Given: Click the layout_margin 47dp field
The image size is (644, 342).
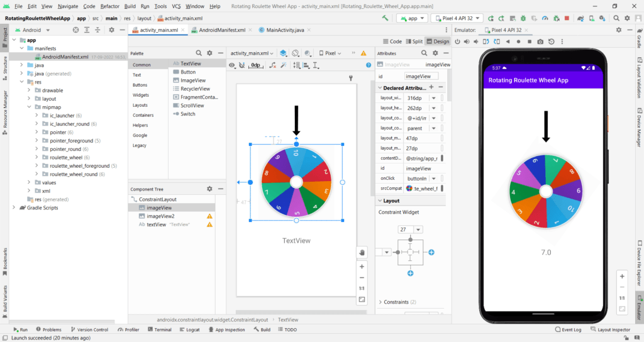Looking at the screenshot, I should coord(422,138).
